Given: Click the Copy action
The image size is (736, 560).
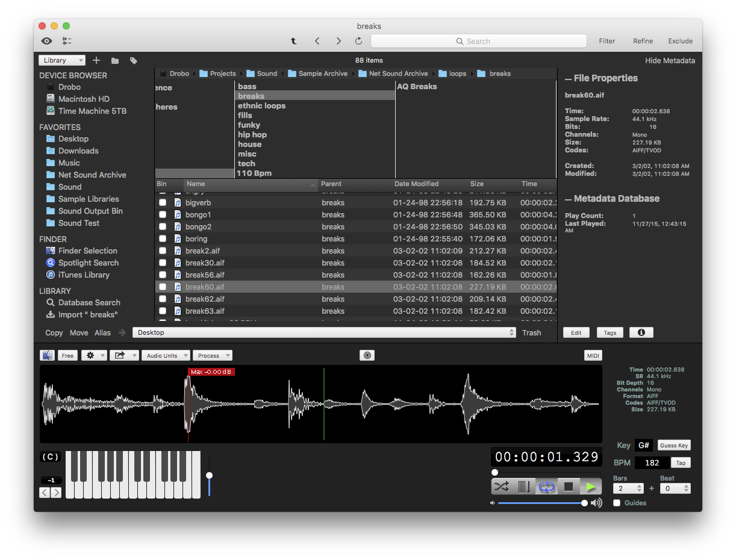Looking at the screenshot, I should [x=54, y=332].
